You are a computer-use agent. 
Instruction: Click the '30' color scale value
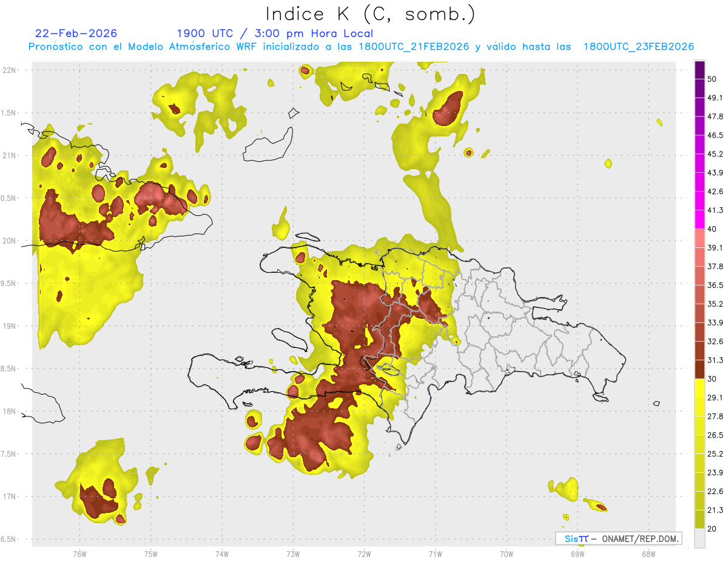[712, 379]
